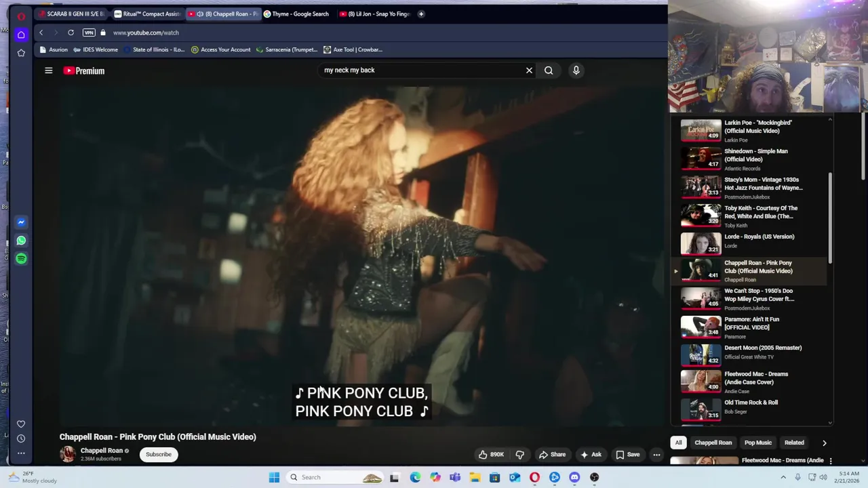Open the IDES Welcome bookmark

pos(96,49)
